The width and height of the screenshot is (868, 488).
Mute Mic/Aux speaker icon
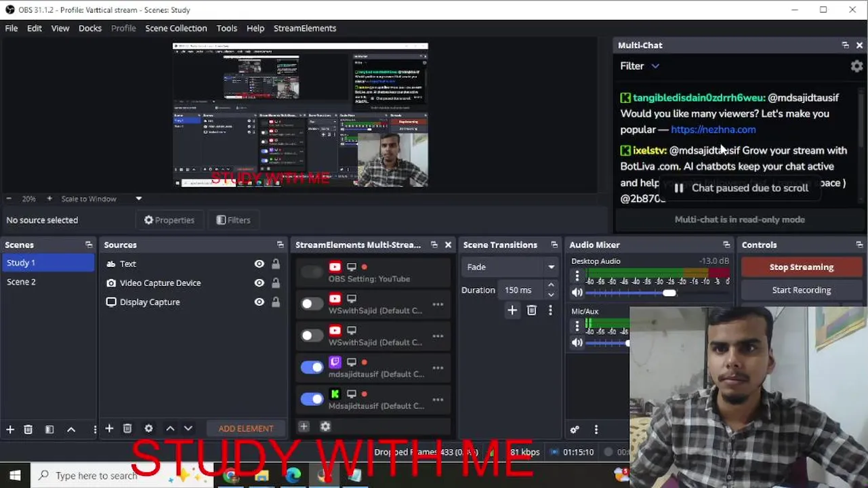click(577, 343)
